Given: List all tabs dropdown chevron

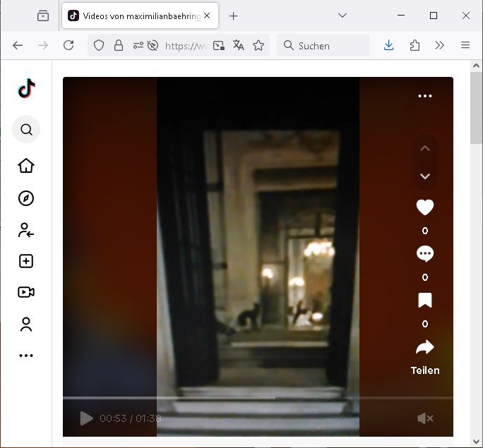Looking at the screenshot, I should [x=342, y=16].
